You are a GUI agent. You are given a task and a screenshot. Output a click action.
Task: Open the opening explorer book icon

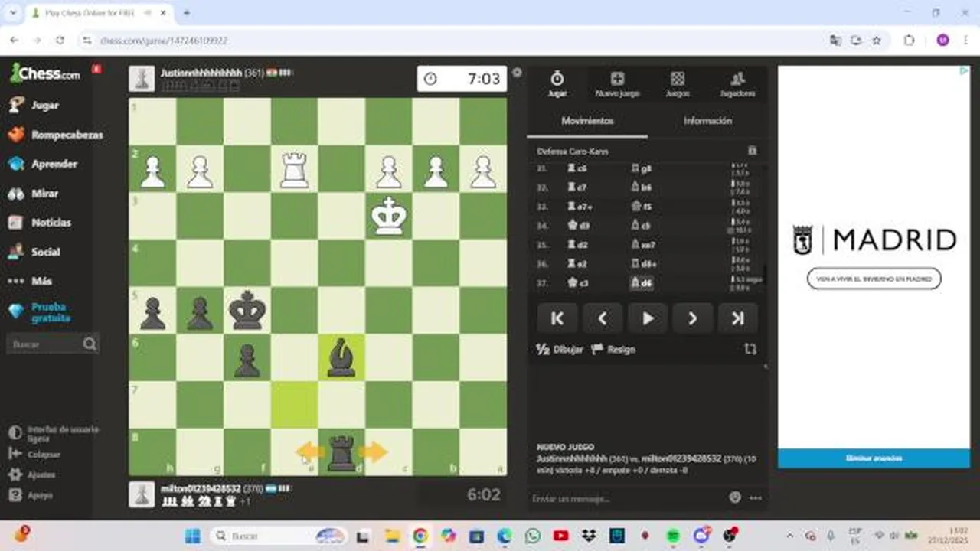point(752,151)
